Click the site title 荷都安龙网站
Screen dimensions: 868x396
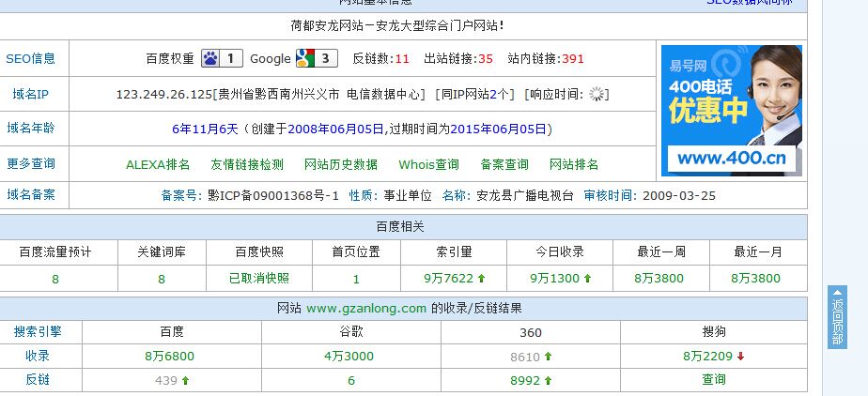(x=327, y=25)
